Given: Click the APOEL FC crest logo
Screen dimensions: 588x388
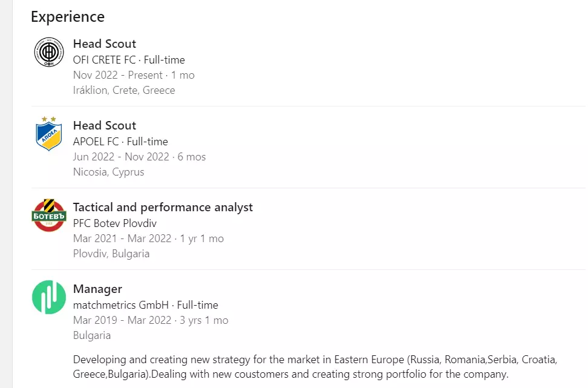Looking at the screenshot, I should click(49, 134).
